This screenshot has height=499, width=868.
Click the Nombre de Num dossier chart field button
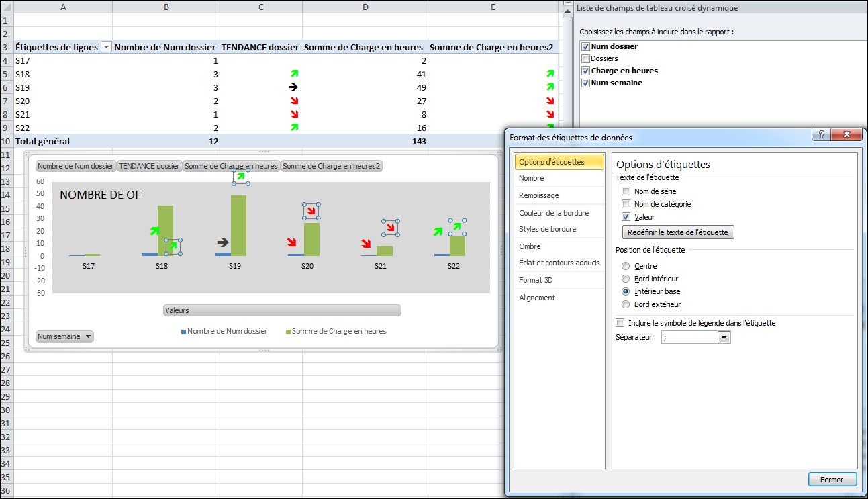76,166
